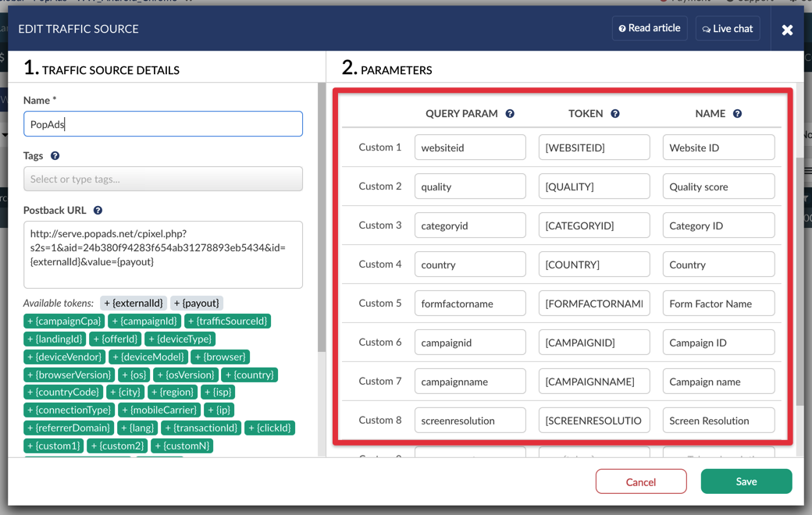Screen dimensions: 812x515
Task: Insert the {custom1} token
Action: [54, 446]
